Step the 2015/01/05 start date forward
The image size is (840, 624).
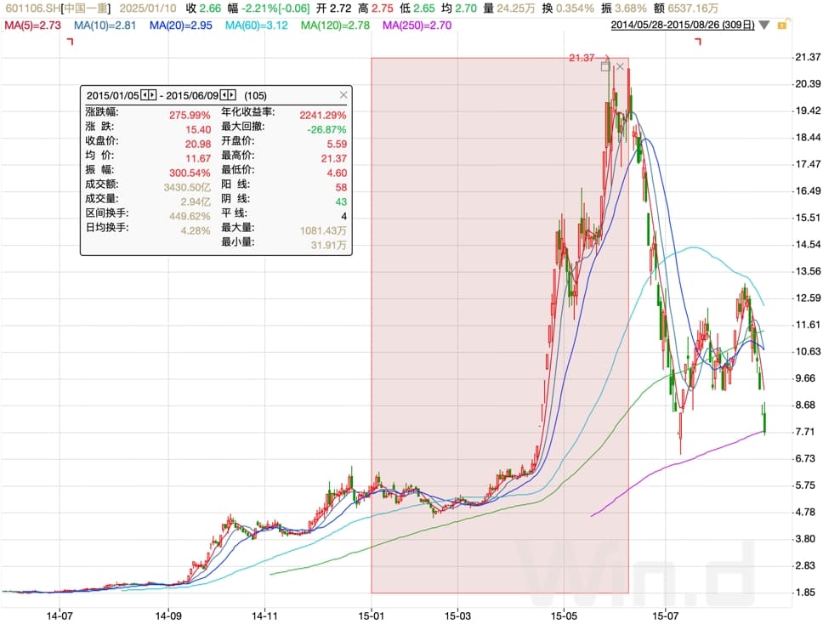(x=153, y=96)
